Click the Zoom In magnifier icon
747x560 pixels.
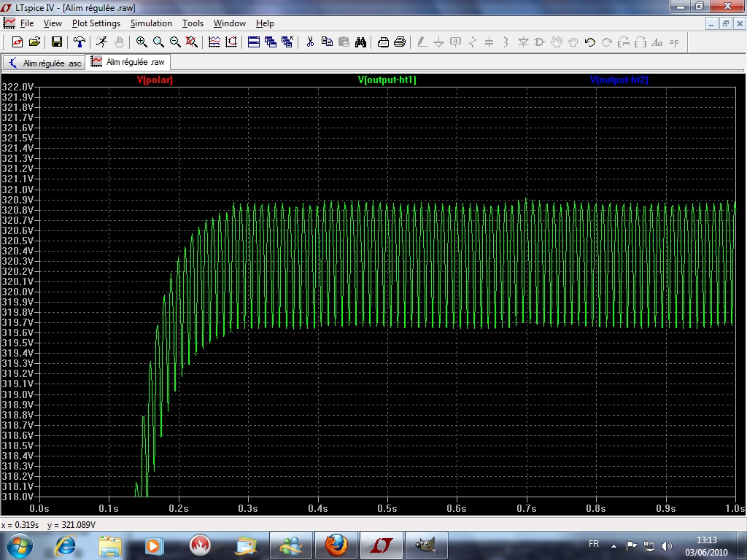pos(142,42)
